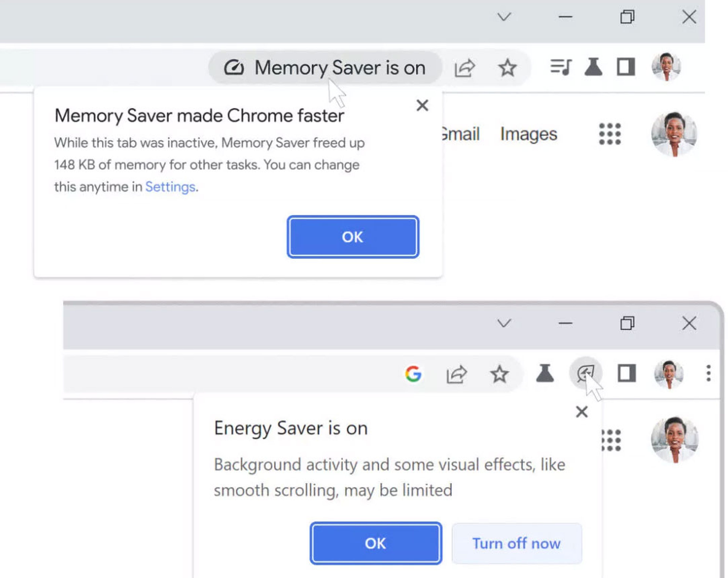Expand tab search chevron in bottom window

[x=504, y=323]
